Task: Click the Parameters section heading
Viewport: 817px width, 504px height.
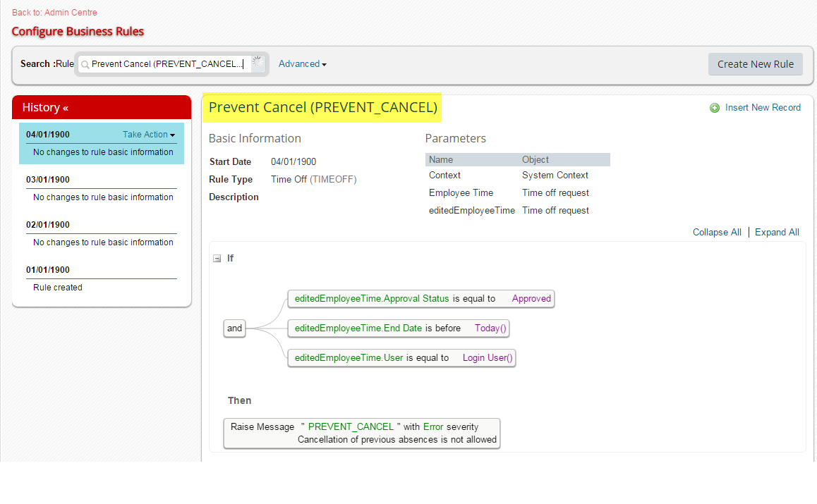Action: pos(455,138)
